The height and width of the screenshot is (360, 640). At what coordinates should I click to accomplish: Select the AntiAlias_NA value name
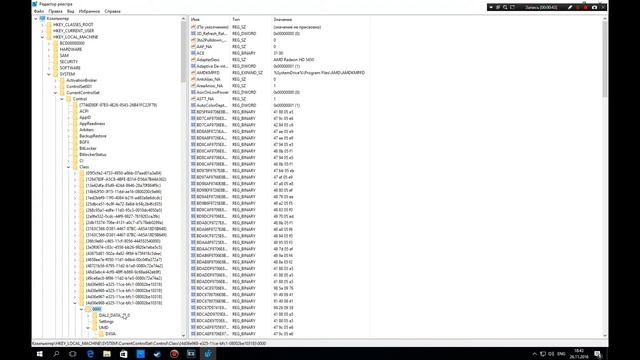[x=209, y=79]
